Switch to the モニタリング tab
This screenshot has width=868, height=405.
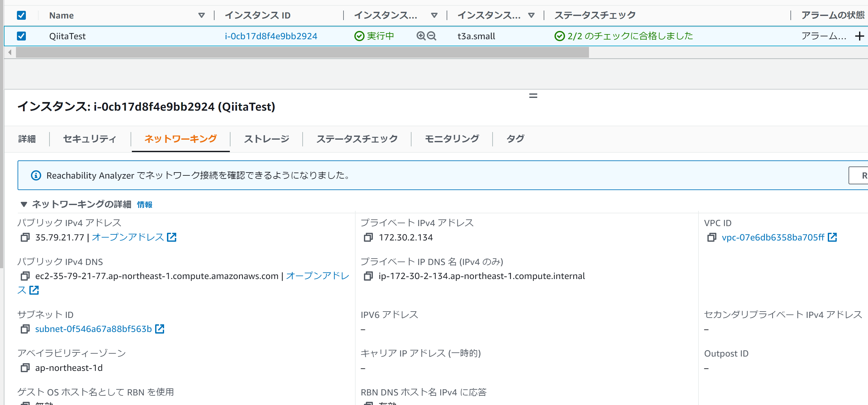tap(453, 139)
